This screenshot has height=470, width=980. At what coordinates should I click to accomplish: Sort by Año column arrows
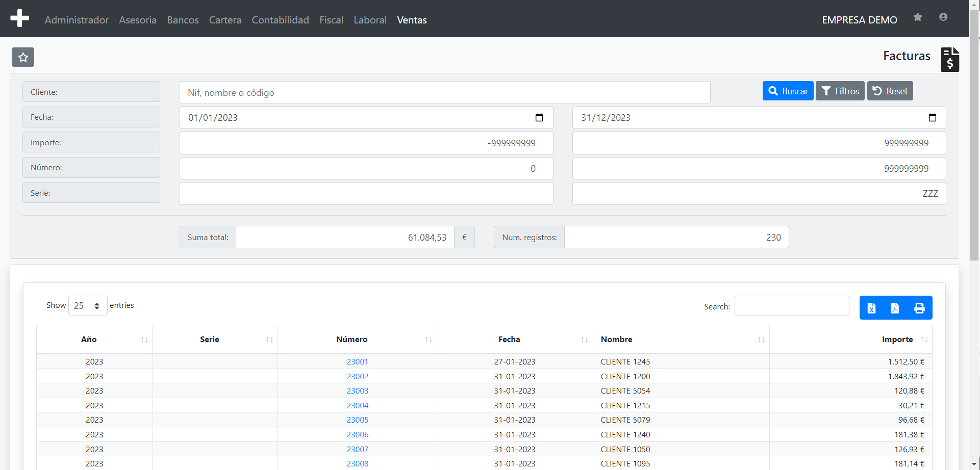click(144, 340)
